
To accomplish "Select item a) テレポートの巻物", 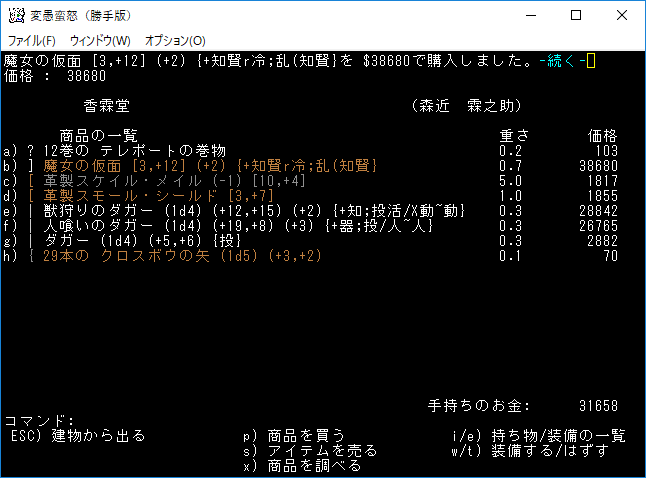I will click(130, 150).
